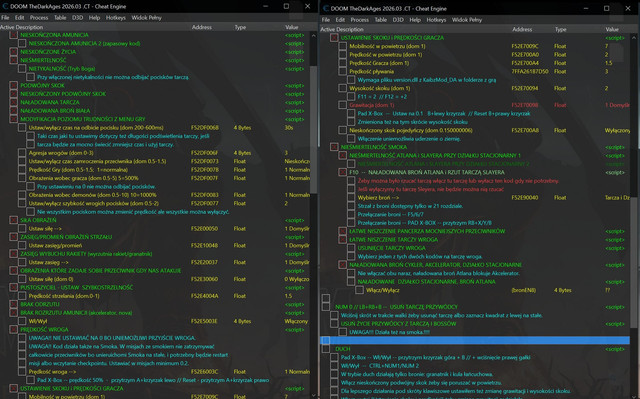
Task: Check Prędkość Gracza (dom 1) box in right window
Action: point(342,63)
